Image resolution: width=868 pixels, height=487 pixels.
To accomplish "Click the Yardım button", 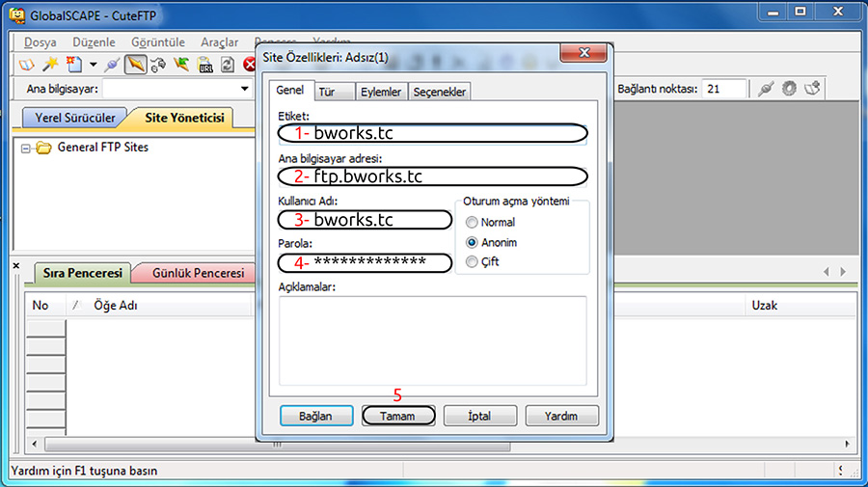I will tap(561, 417).
